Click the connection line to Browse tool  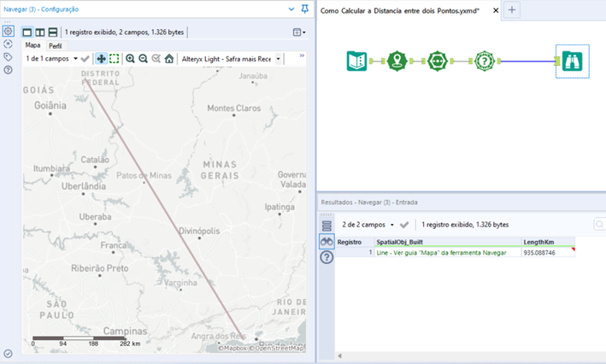[527, 61]
